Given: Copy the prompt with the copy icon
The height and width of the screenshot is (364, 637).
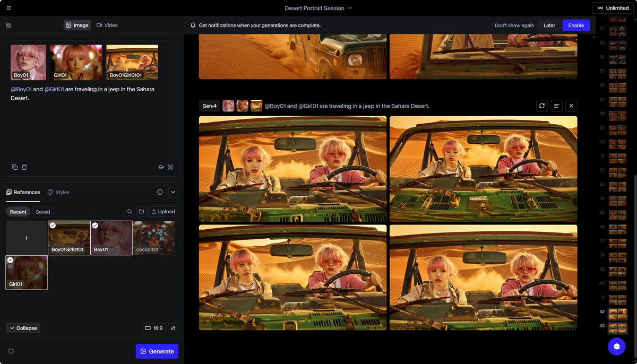Looking at the screenshot, I should pyautogui.click(x=15, y=167).
